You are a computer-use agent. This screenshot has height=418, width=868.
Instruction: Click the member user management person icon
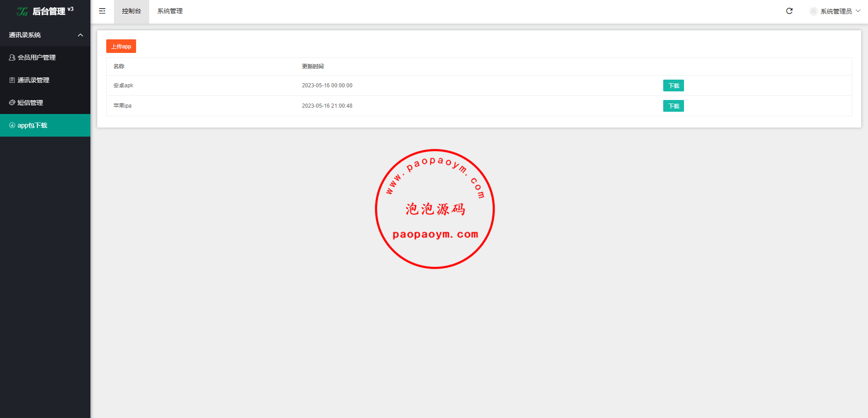12,57
